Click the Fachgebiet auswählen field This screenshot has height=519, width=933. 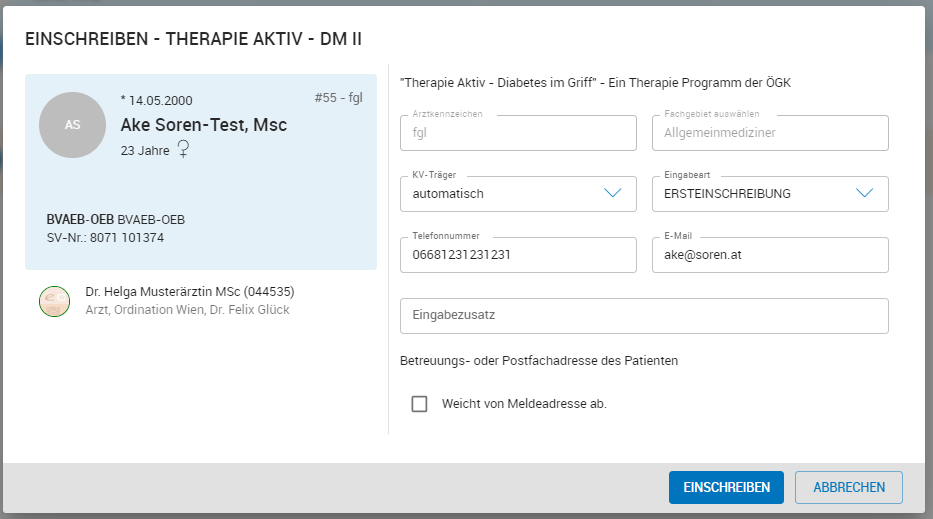tap(770, 133)
